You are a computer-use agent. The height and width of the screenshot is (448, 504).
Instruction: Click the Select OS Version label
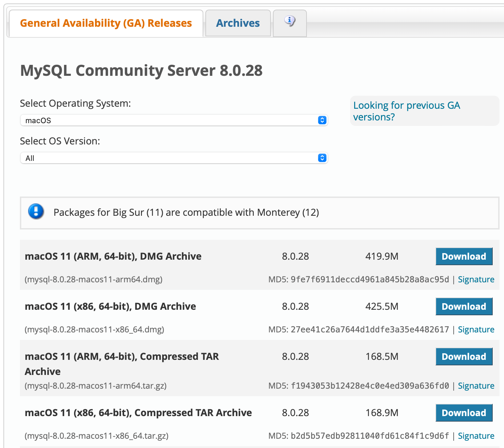point(60,141)
